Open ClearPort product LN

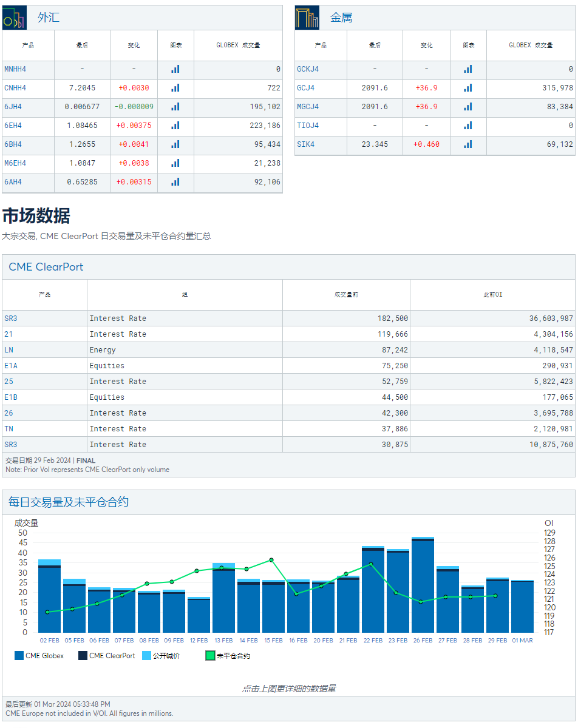pyautogui.click(x=8, y=350)
